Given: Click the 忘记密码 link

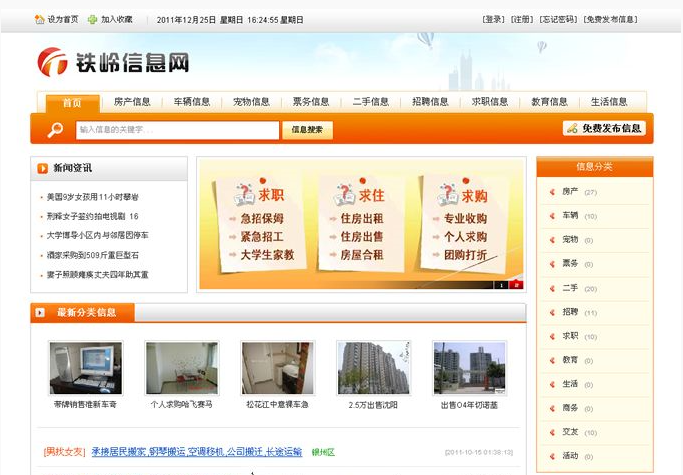Looking at the screenshot, I should coord(558,20).
